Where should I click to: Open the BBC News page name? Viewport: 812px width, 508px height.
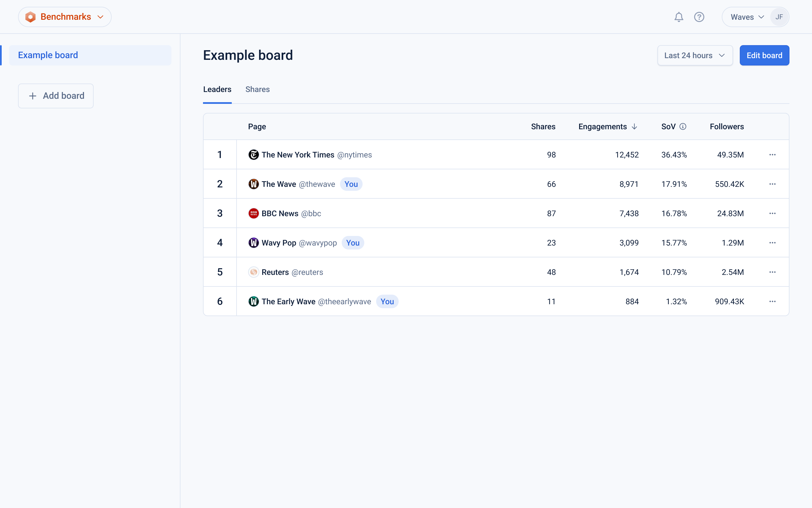click(280, 214)
